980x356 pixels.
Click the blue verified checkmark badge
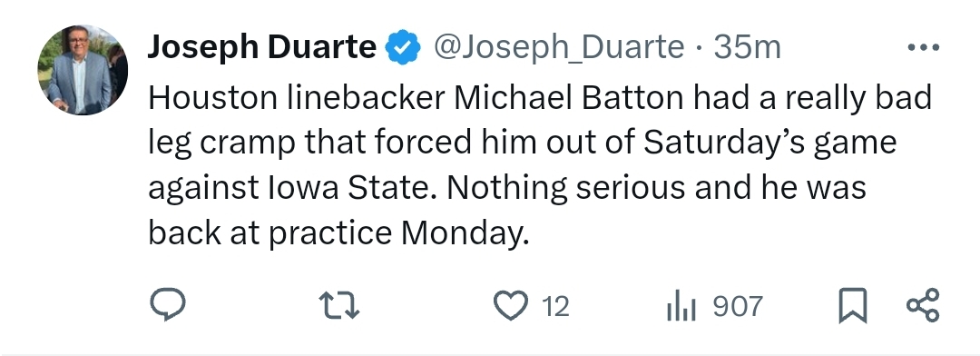(403, 47)
